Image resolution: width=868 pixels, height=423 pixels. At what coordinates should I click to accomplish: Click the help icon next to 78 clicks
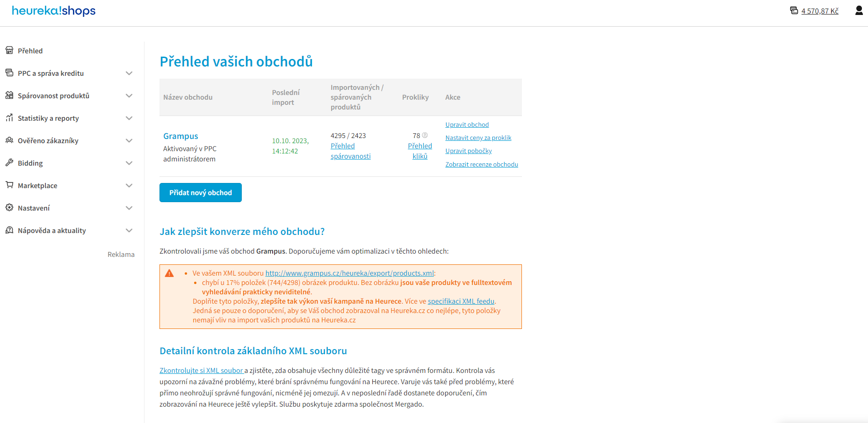(x=425, y=135)
